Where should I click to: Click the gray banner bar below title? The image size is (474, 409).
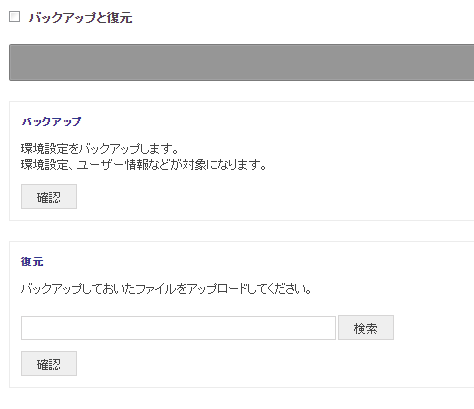point(242,62)
